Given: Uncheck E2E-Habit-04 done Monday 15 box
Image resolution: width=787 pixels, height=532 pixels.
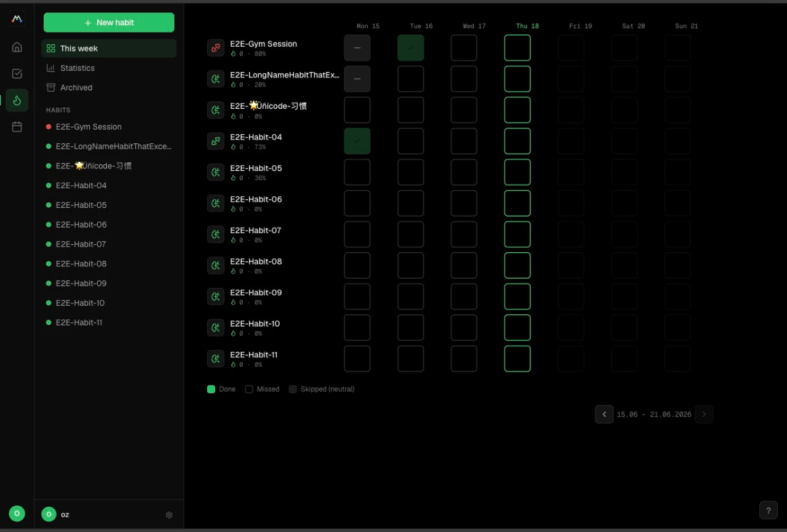Looking at the screenshot, I should point(357,141).
